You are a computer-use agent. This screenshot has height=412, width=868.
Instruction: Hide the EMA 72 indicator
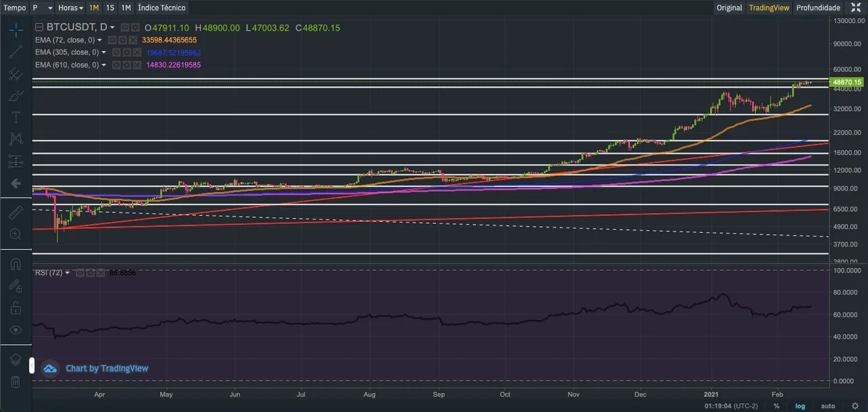tap(112, 40)
